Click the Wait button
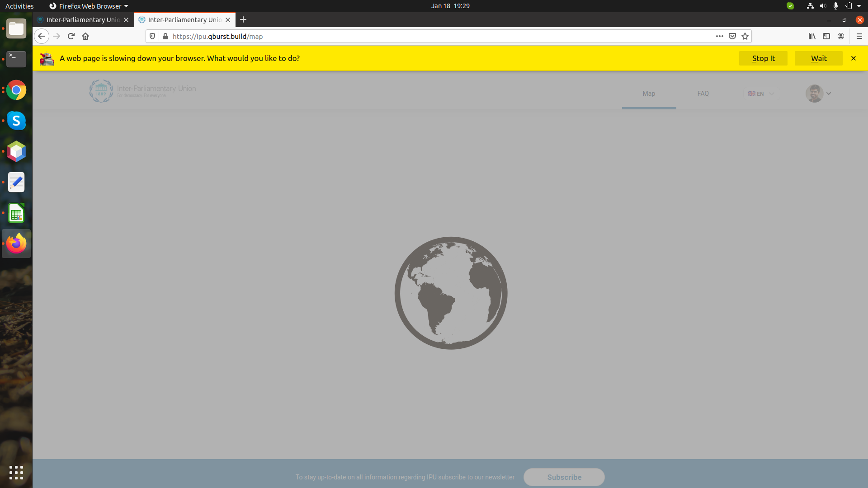This screenshot has height=488, width=868. (818, 58)
